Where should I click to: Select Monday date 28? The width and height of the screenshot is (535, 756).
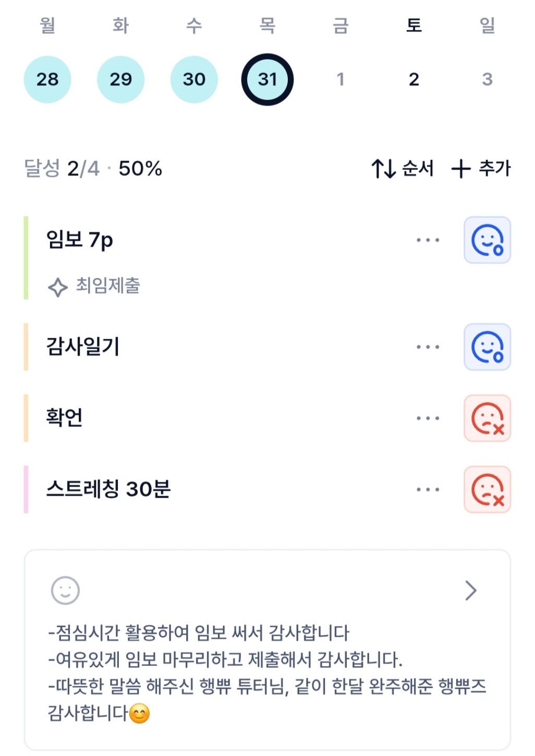47,79
